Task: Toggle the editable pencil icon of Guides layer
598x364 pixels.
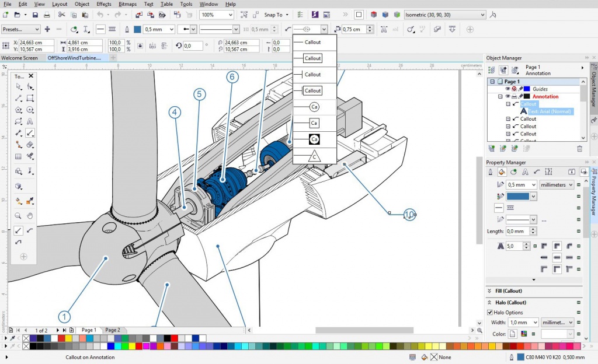Action: [520, 89]
